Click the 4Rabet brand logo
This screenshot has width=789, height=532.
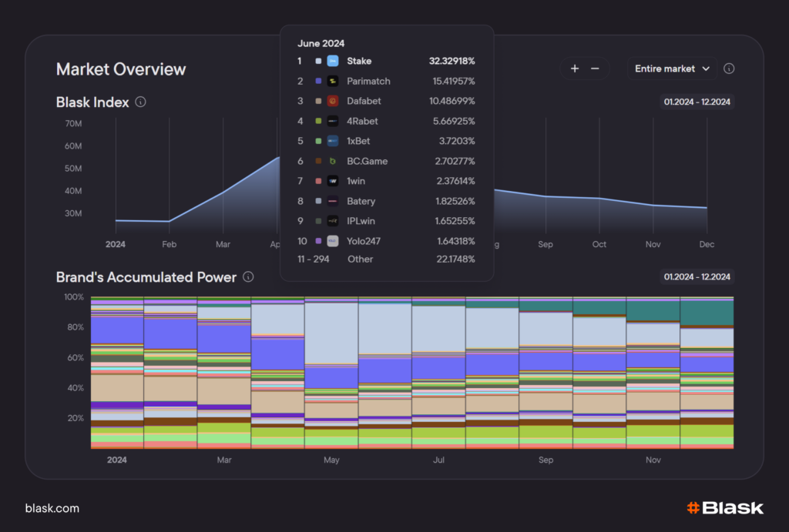(x=333, y=121)
